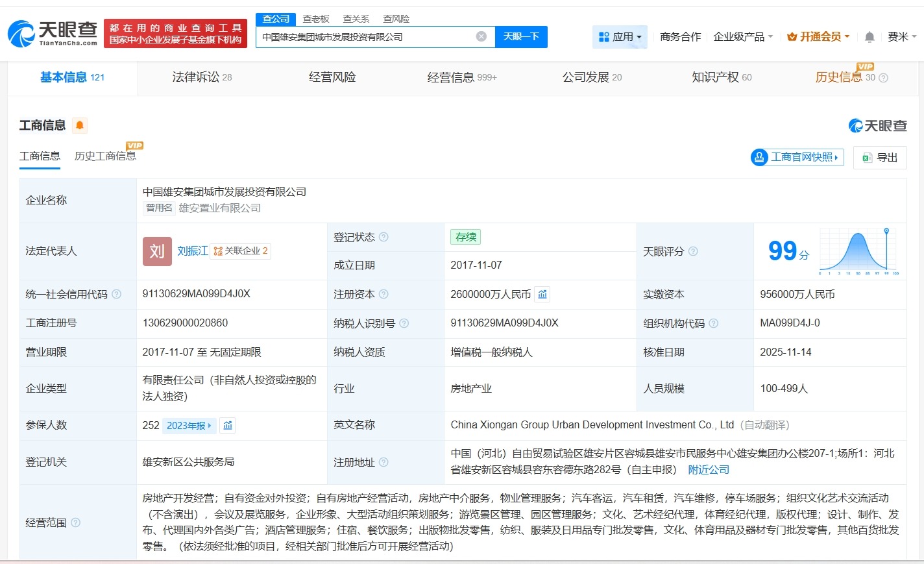Open the 历史工商信息 VIP tab
The image size is (924, 564).
pyautogui.click(x=106, y=156)
